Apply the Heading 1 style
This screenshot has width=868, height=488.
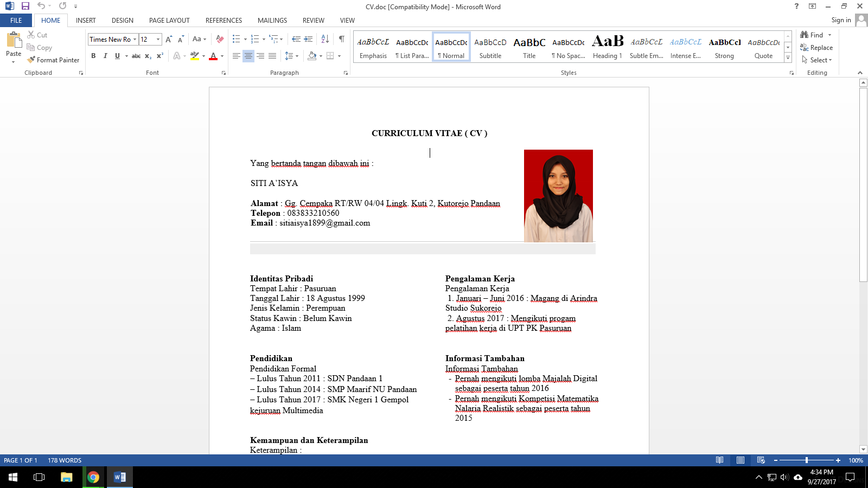click(608, 47)
